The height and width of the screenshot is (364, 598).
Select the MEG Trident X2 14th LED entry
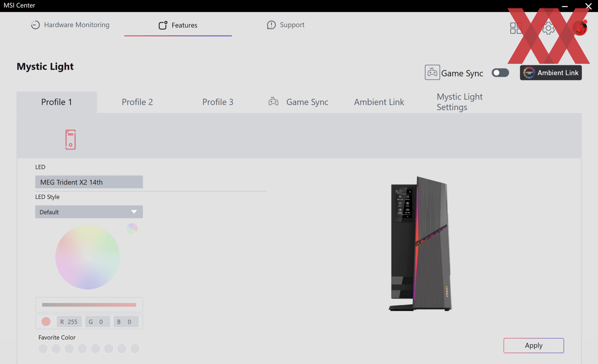click(89, 182)
